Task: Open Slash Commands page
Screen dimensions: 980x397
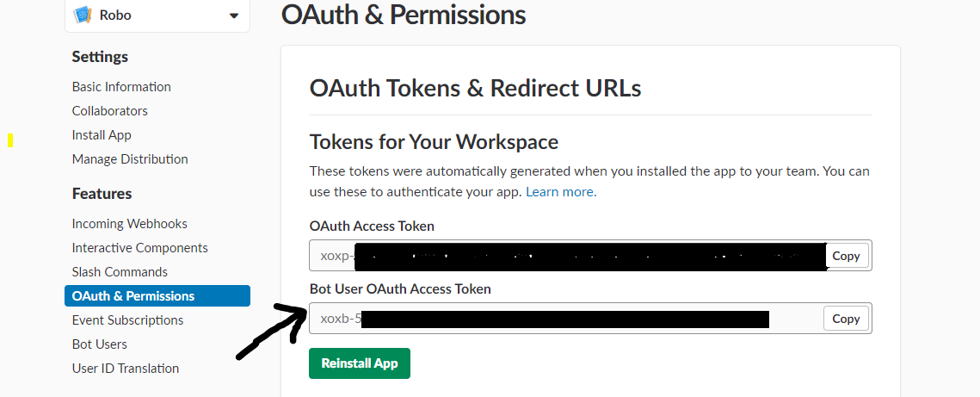Action: pos(120,272)
